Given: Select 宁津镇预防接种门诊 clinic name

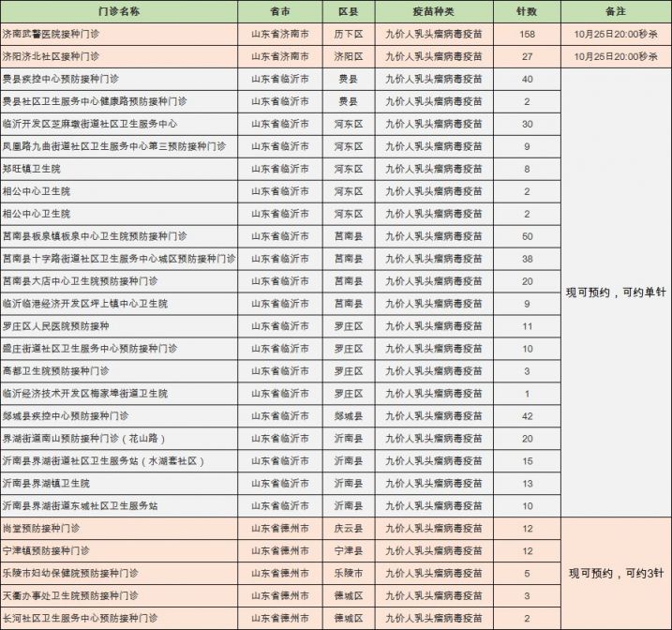Looking at the screenshot, I should (119, 551).
